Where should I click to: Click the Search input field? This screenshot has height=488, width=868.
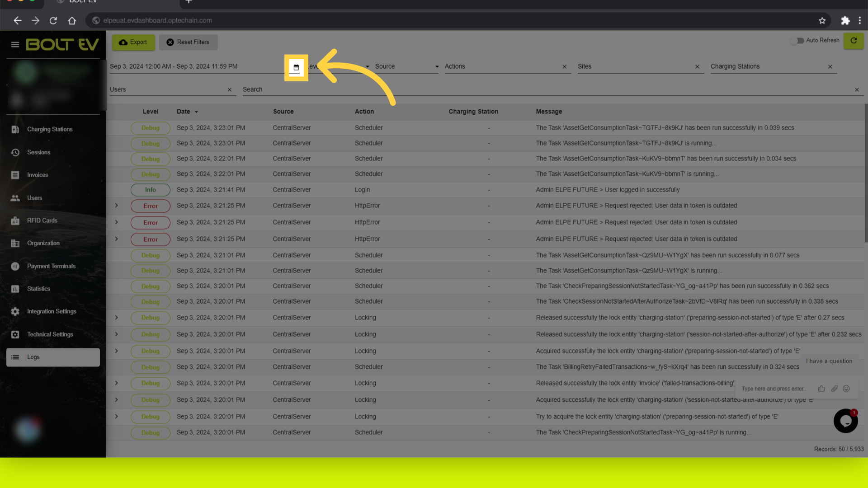tap(547, 89)
